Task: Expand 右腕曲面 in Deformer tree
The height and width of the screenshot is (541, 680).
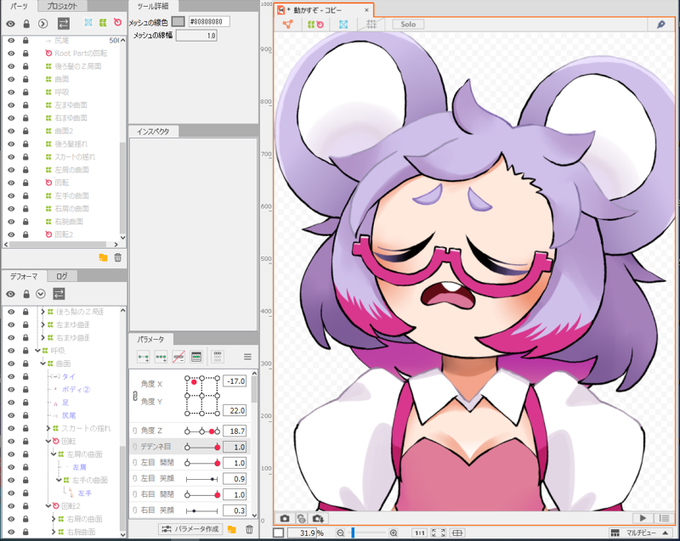Action: coord(53,532)
